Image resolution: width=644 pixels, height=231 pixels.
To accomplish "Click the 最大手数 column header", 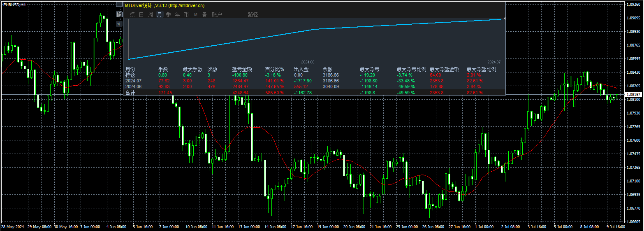I will (192, 70).
